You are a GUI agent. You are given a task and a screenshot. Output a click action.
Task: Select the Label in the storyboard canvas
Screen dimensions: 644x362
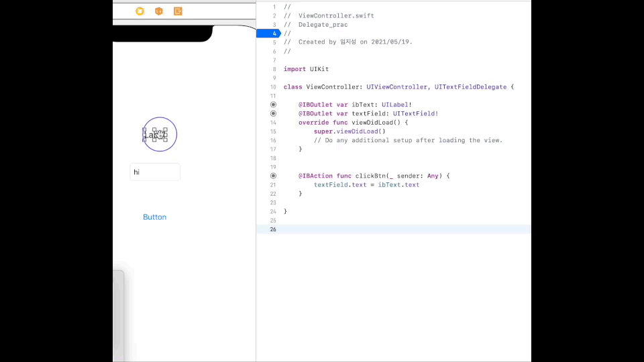point(155,135)
